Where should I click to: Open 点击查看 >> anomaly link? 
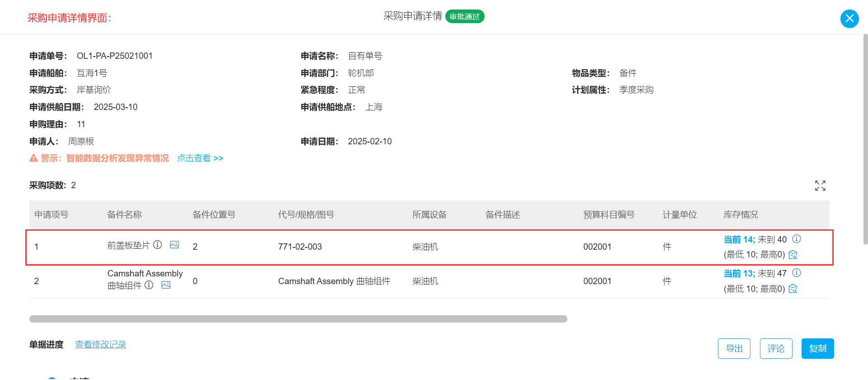200,158
